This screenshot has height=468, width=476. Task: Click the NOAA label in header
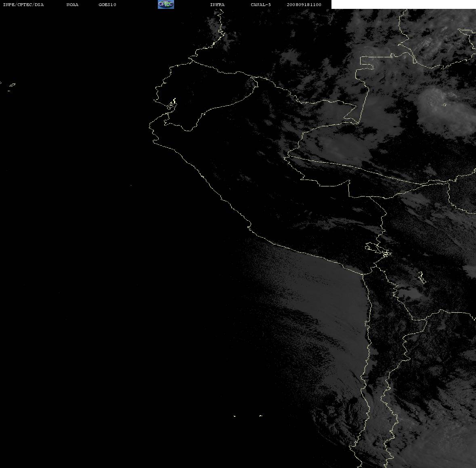[72, 4]
